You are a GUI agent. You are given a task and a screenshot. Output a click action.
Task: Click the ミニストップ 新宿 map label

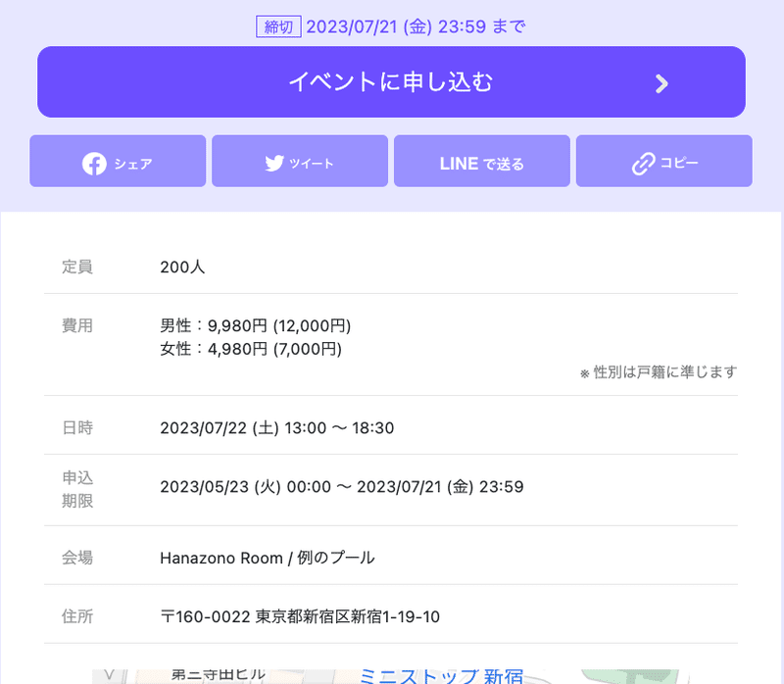click(x=442, y=676)
